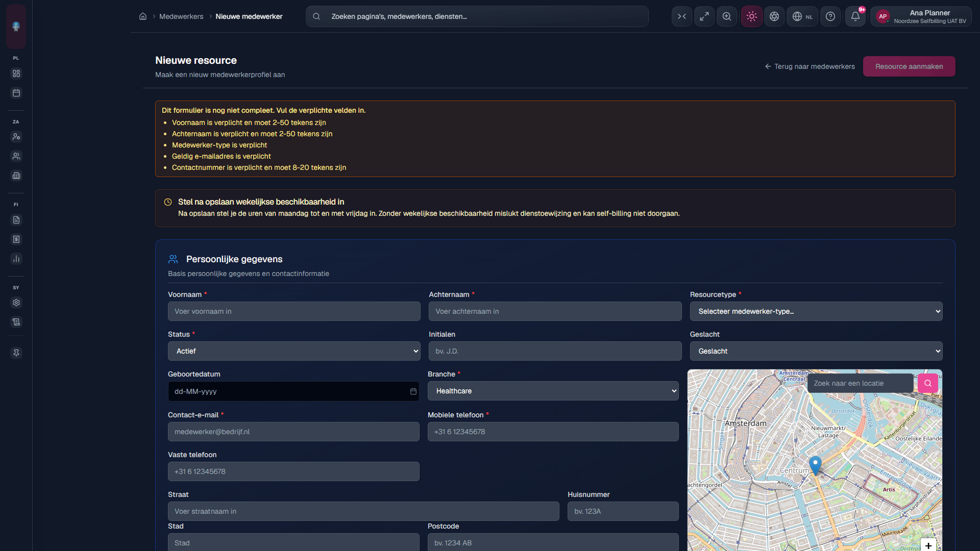Click into the Voornaam field
The image size is (980, 551).
pyautogui.click(x=294, y=311)
